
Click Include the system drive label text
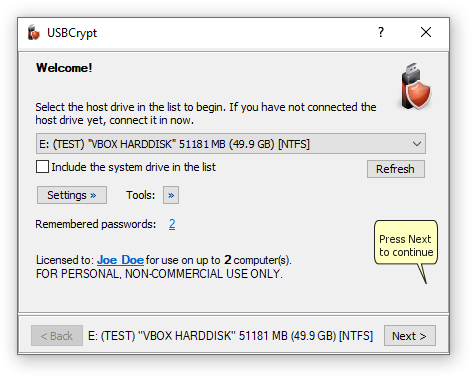click(x=134, y=167)
